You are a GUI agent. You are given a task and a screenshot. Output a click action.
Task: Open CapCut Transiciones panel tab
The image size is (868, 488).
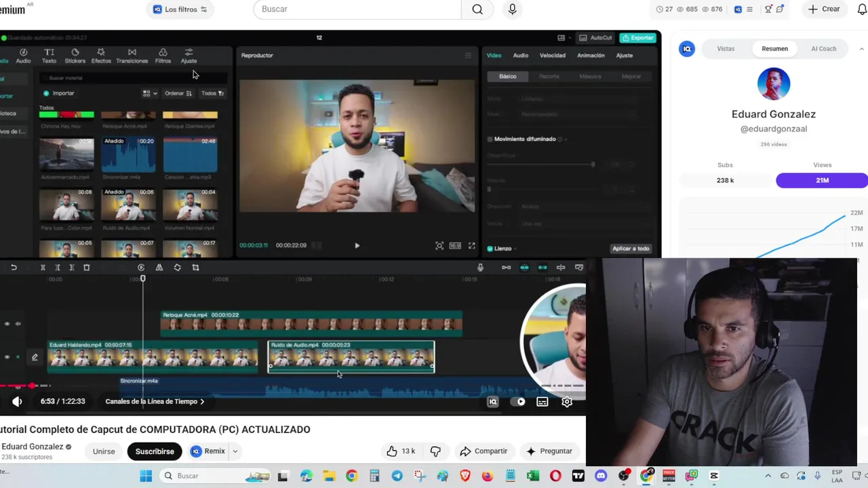point(132,56)
